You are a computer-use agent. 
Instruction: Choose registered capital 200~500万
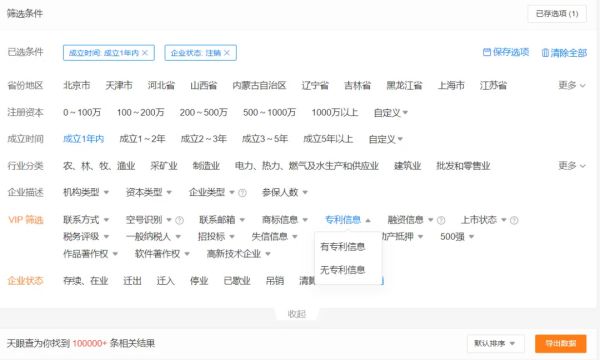coord(204,112)
